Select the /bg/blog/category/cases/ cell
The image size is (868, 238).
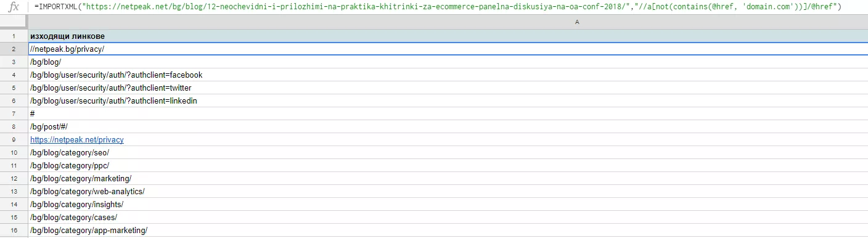(x=448, y=218)
